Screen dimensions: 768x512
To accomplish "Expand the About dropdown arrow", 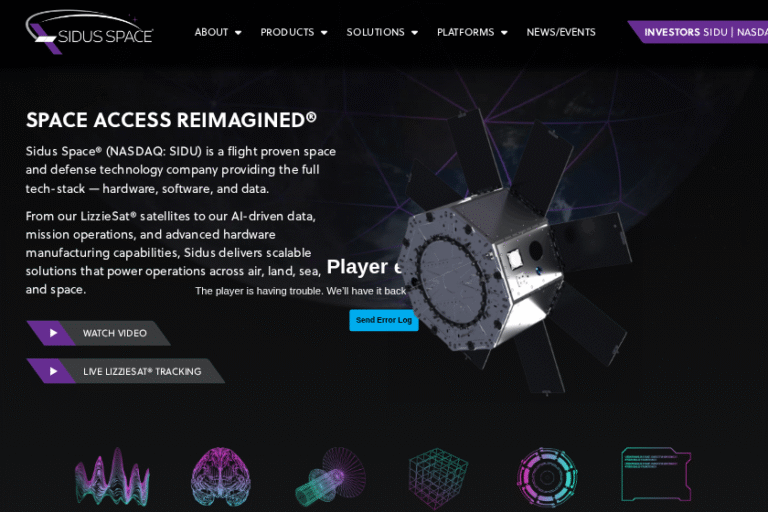I will click(x=238, y=33).
